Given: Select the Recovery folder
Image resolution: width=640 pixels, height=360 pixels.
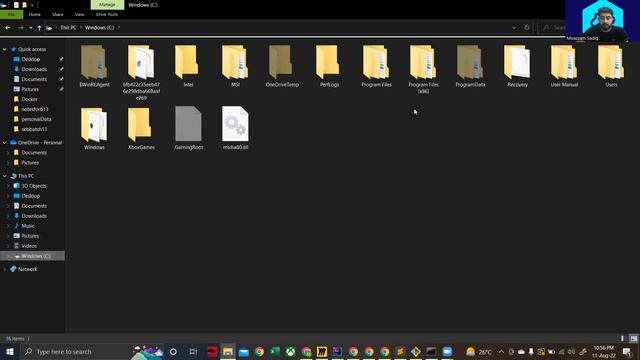Looking at the screenshot, I should 517,67.
